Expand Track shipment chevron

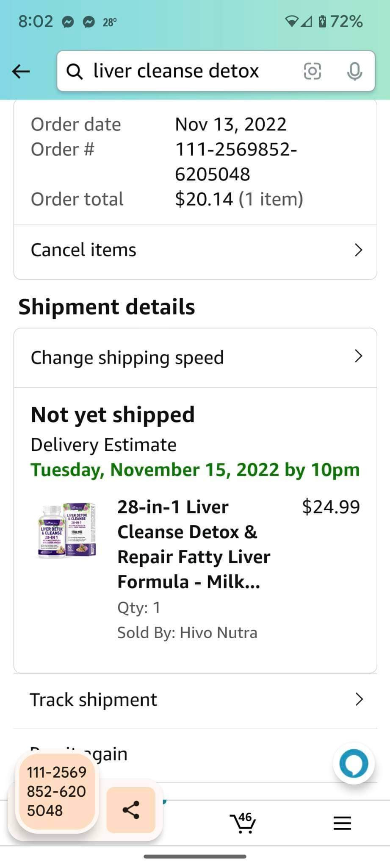tap(359, 699)
